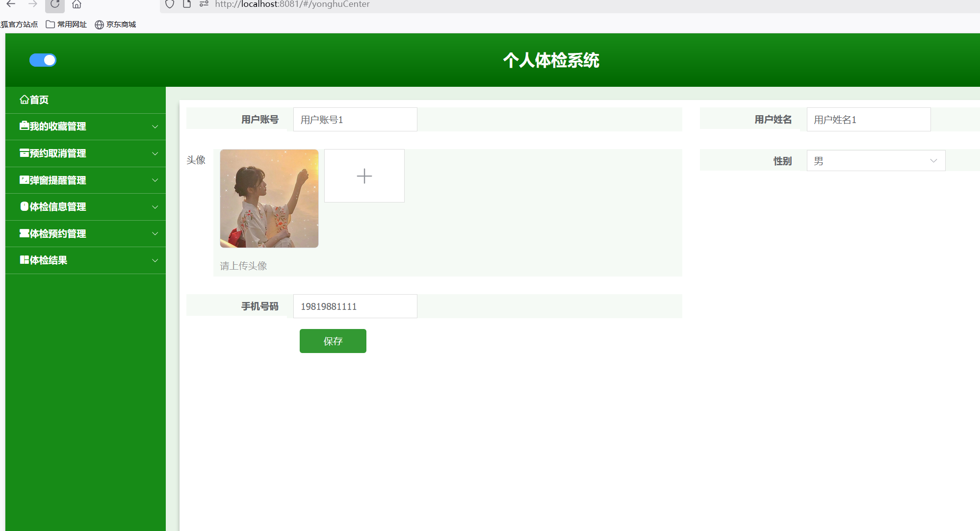Expand 体检预约管理 using its chevron arrow

tap(155, 234)
